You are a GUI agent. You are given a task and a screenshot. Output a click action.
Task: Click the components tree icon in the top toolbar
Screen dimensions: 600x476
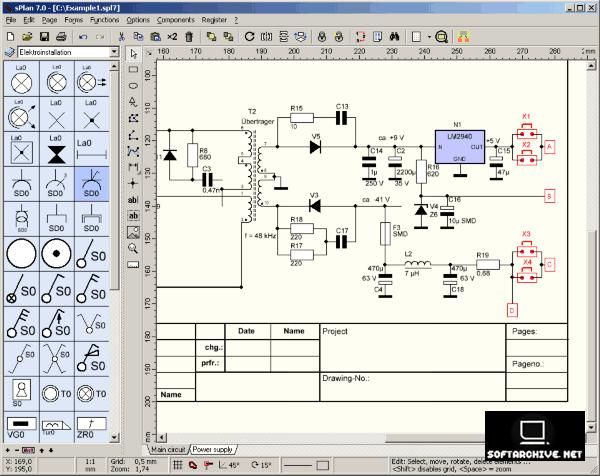point(463,37)
